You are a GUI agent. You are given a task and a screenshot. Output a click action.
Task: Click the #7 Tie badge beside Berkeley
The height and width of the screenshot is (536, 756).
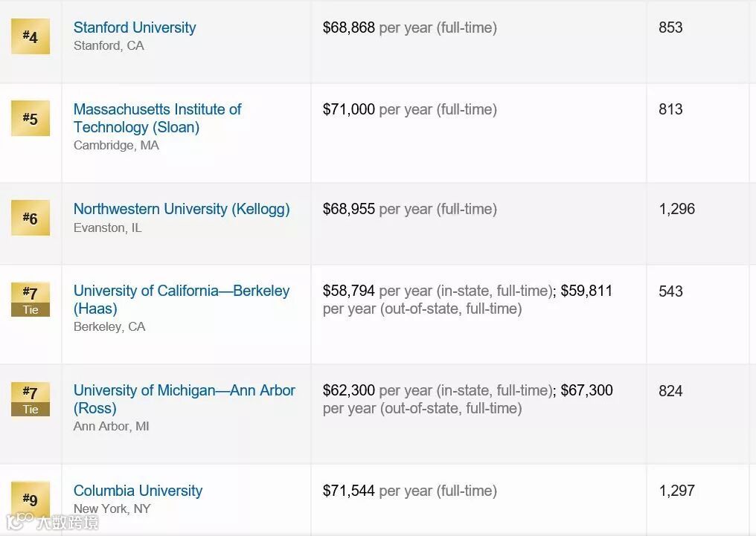tap(31, 299)
